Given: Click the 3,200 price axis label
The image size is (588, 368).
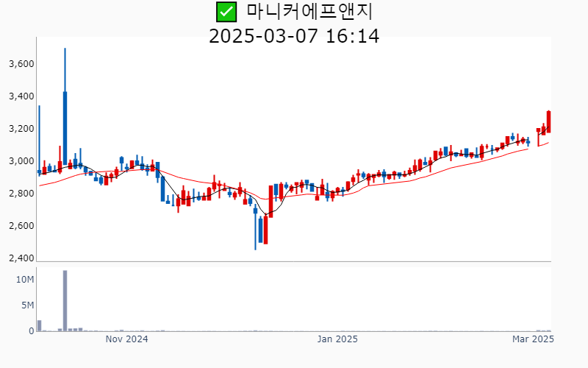Looking at the screenshot, I should click(21, 128).
